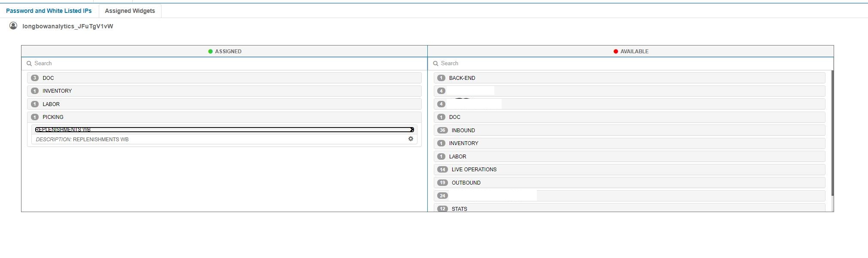
Task: Click the Available list vertical scrollbar
Action: (832, 133)
